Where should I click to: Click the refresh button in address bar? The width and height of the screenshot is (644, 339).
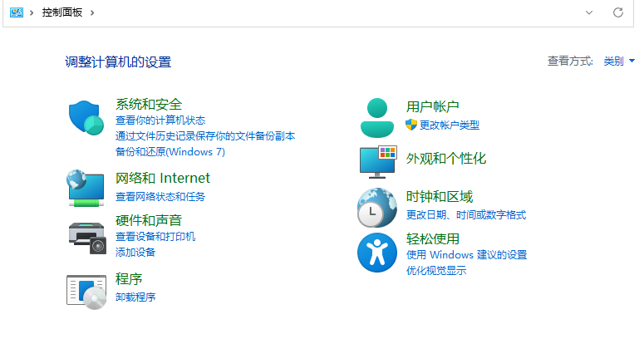[617, 12]
